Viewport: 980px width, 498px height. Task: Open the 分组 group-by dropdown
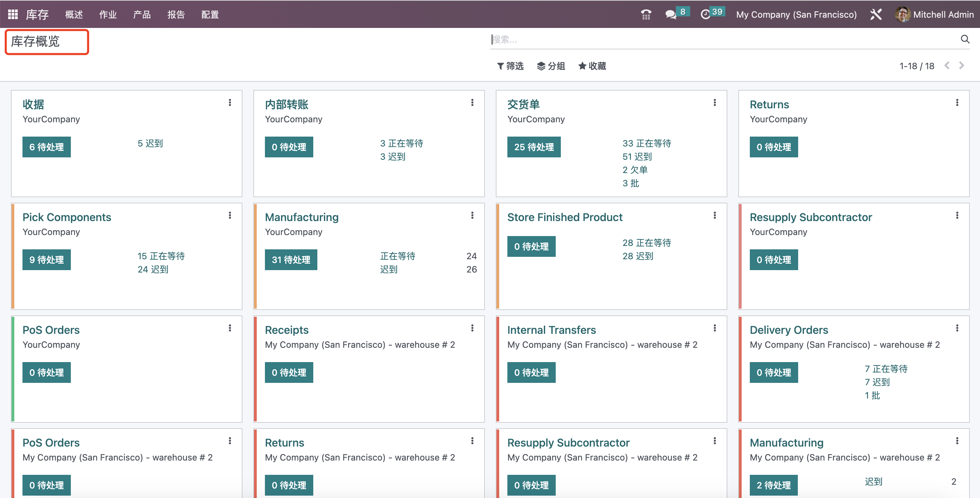[551, 66]
